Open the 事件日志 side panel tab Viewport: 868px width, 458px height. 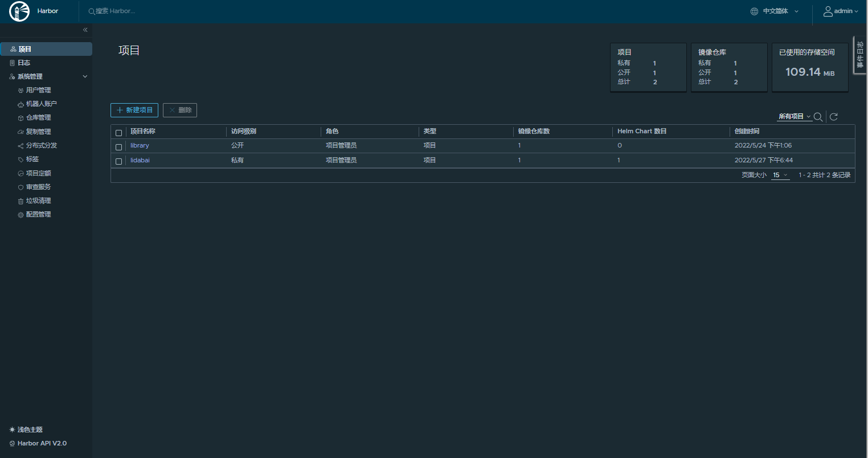coord(859,55)
